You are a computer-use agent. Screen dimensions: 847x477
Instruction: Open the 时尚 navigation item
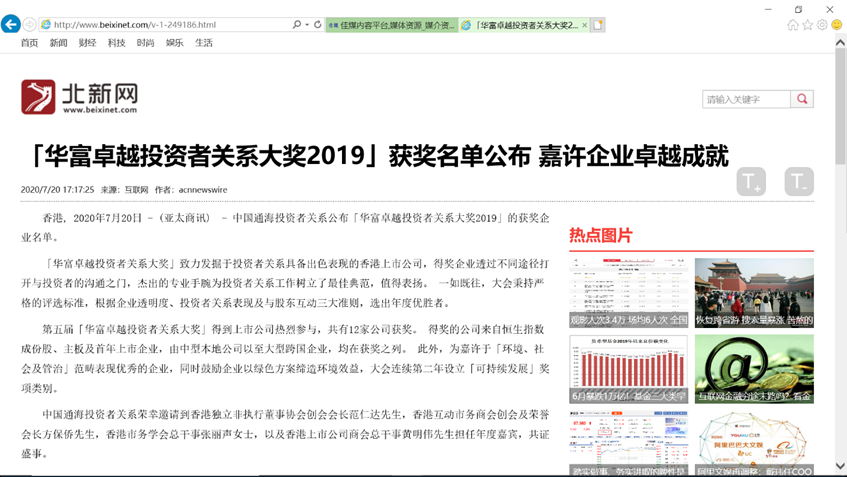(x=145, y=43)
